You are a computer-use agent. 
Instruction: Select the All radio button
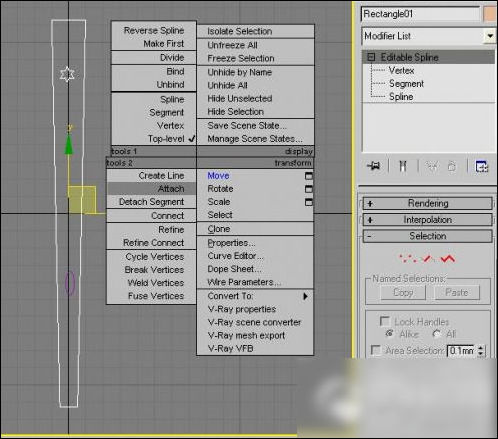(436, 334)
